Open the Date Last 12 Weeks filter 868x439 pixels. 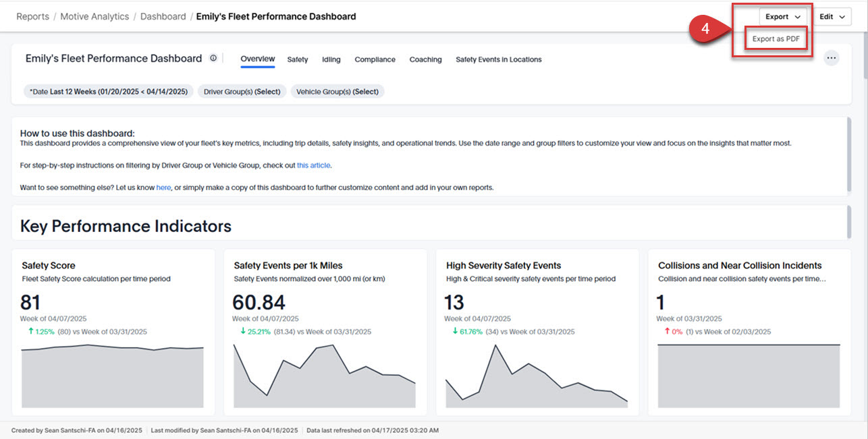[x=109, y=92]
